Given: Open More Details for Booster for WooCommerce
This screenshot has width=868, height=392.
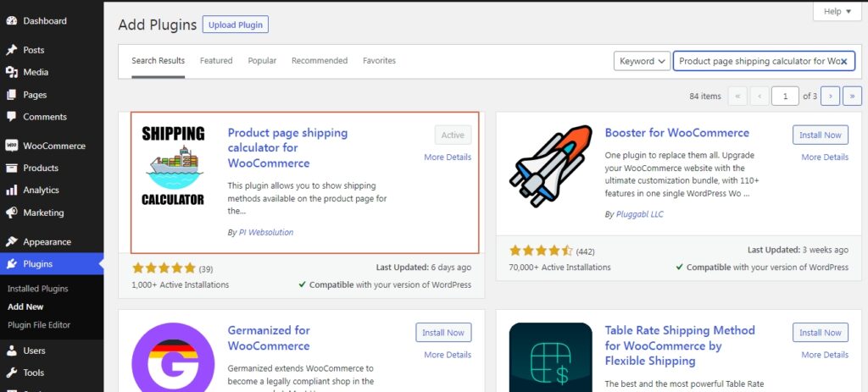Looking at the screenshot, I should click(825, 157).
